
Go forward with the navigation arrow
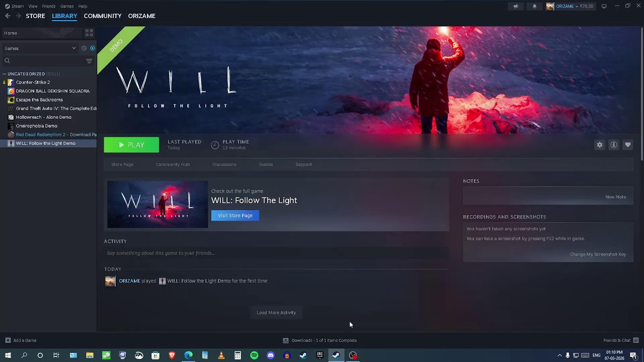[18, 16]
